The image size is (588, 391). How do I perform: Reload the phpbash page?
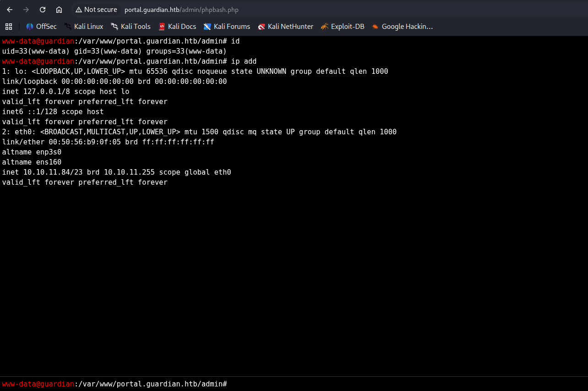(x=43, y=10)
